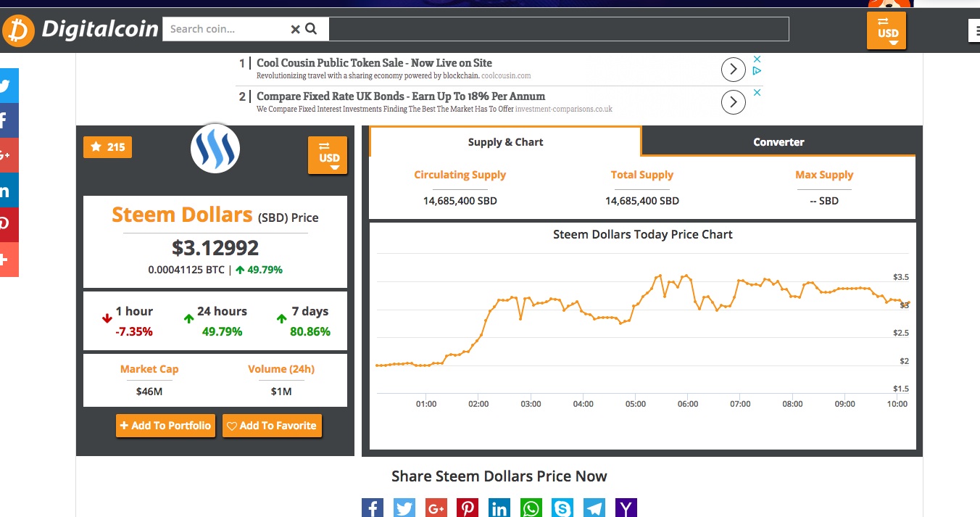The image size is (980, 517).
Task: Open the header USD currency dropdown
Action: 887,30
